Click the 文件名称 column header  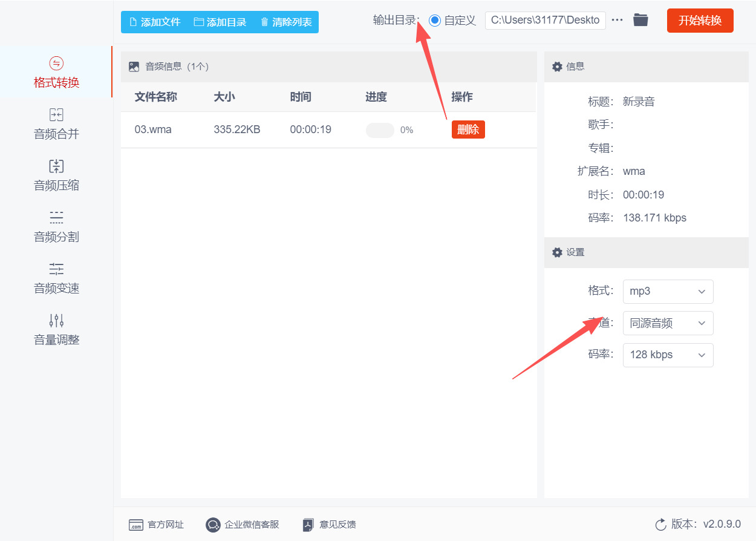coord(155,97)
